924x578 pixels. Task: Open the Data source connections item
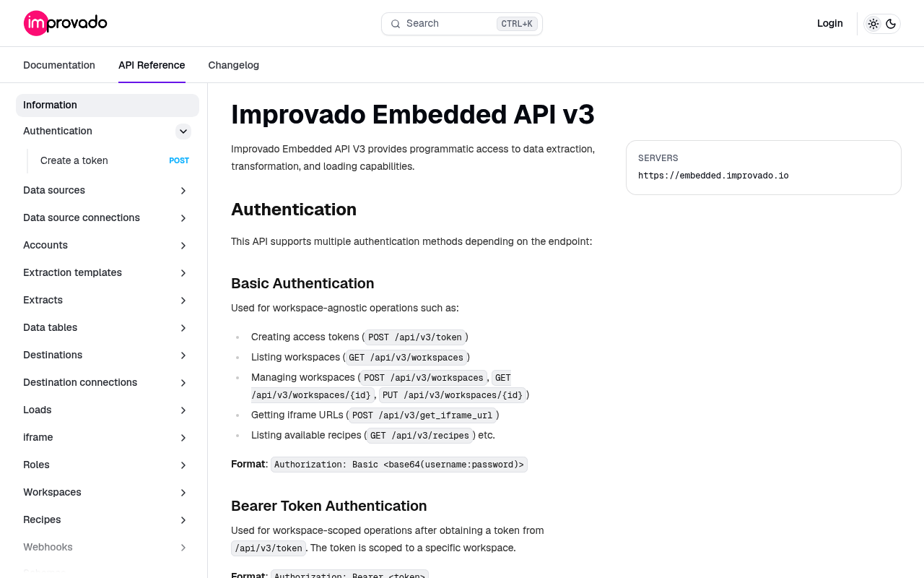pos(82,217)
